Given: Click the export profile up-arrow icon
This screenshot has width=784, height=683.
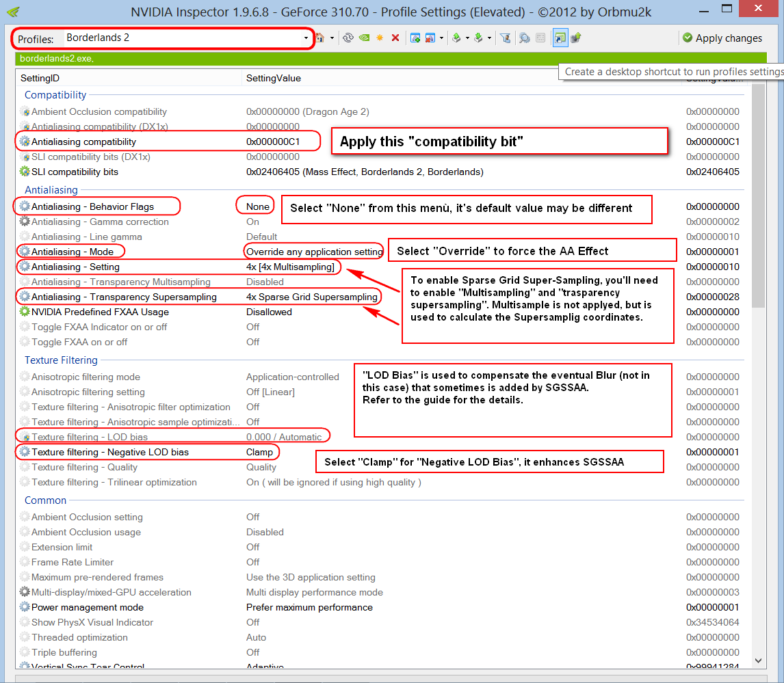Looking at the screenshot, I should pos(456,38).
